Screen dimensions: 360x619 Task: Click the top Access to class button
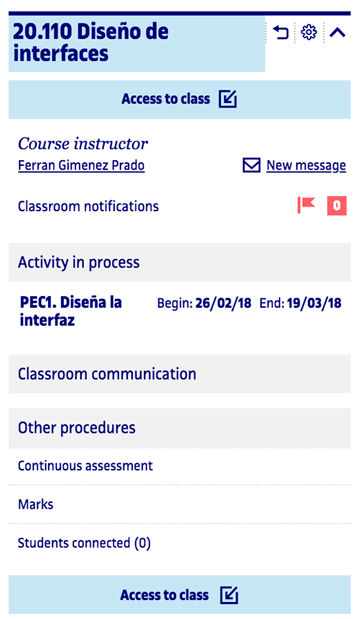pos(180,99)
